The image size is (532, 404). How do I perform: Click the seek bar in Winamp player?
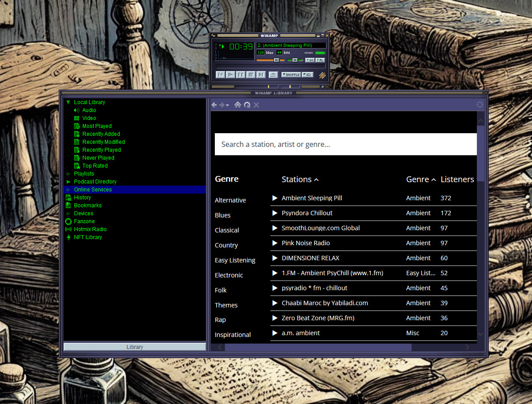[x=271, y=66]
